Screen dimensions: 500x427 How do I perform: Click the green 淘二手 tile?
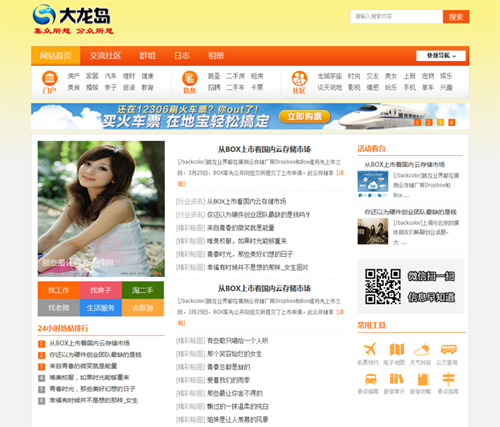143,290
